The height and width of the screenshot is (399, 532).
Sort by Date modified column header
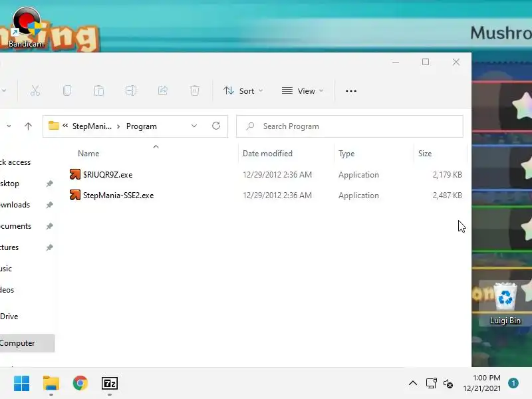point(267,154)
